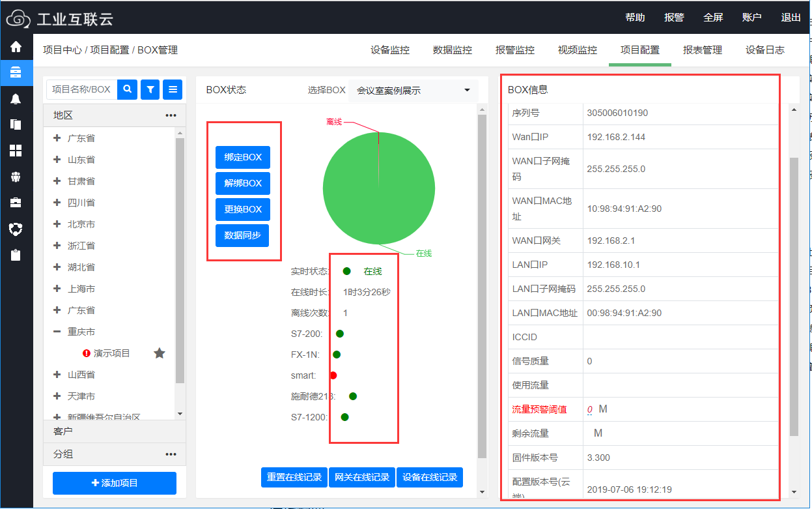The height and width of the screenshot is (509, 812).
Task: Open the clipboard icon in sidebar
Action: tap(16, 255)
